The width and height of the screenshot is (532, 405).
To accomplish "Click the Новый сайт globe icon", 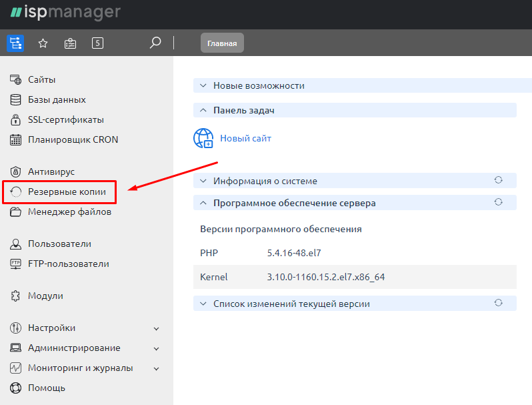I will click(x=203, y=139).
